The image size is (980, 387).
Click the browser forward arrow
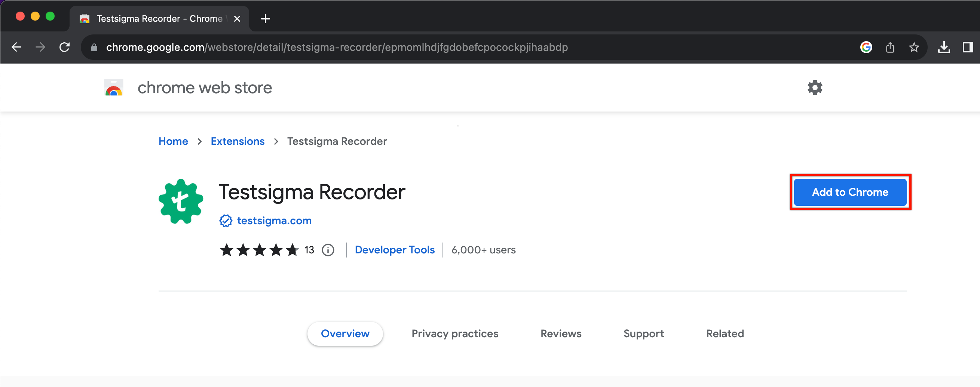40,47
